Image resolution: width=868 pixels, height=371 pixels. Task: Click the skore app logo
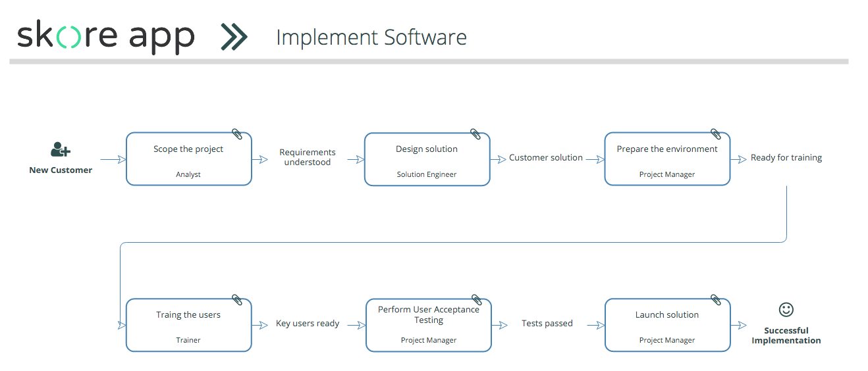tap(106, 37)
